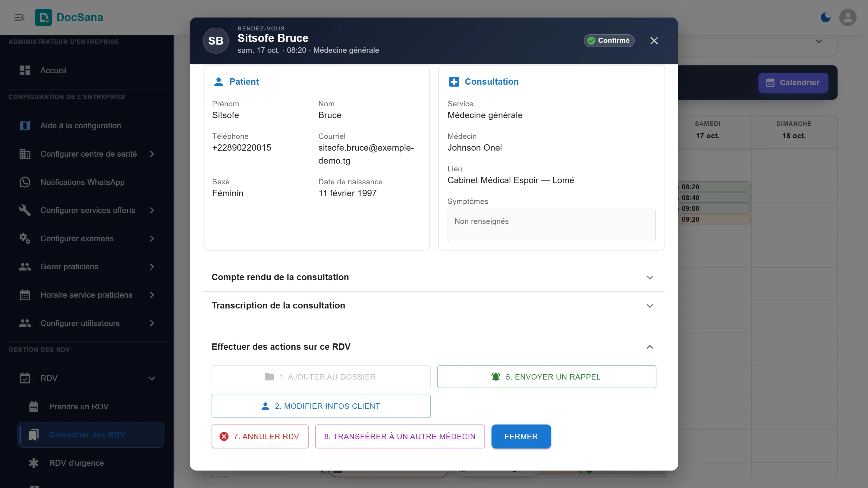Click the DocSana logo icon
The image size is (868, 488).
(x=43, y=17)
